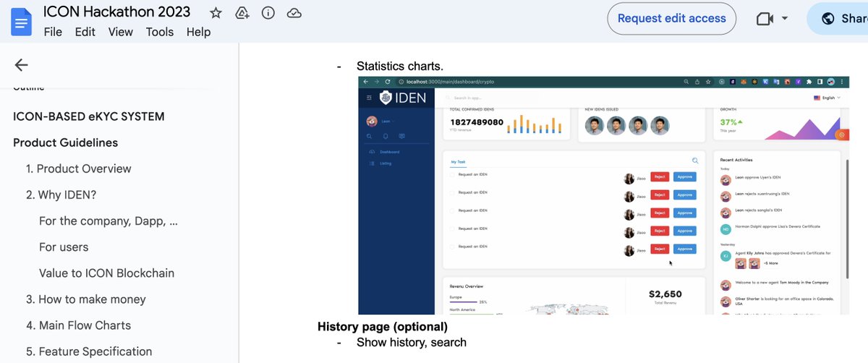Select Listing in embedded IDEN sidebar
The image size is (868, 363).
(385, 163)
